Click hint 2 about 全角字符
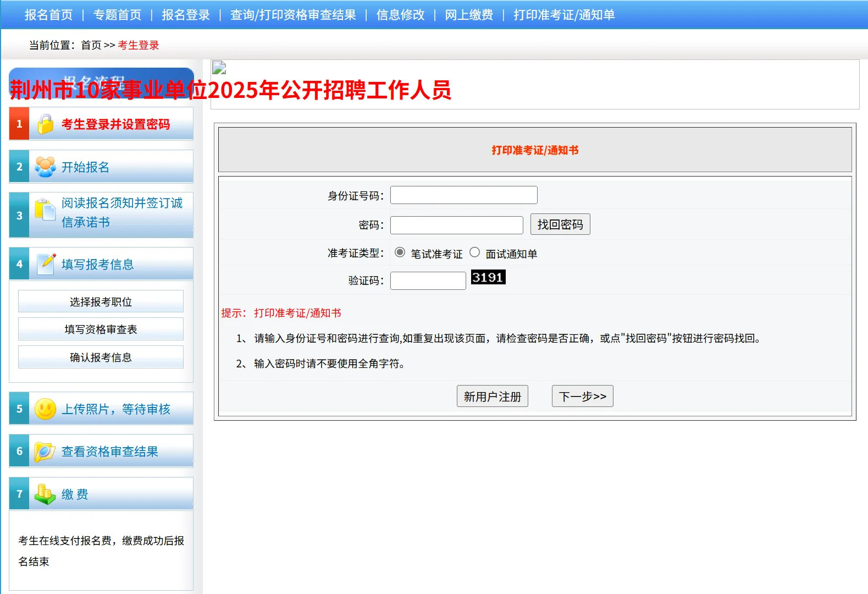The image size is (868, 594). coord(322,364)
